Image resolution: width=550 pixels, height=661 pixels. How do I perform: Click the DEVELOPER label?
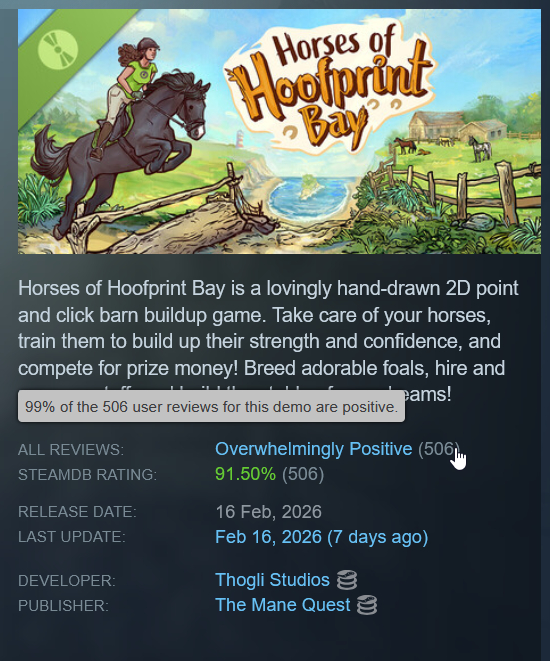pyautogui.click(x=67, y=581)
